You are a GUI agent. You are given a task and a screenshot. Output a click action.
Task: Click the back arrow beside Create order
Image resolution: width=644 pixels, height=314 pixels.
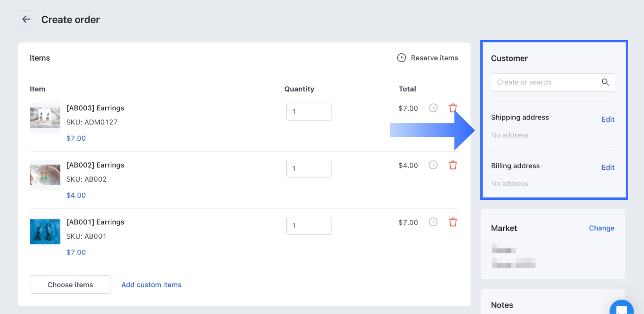[27, 19]
